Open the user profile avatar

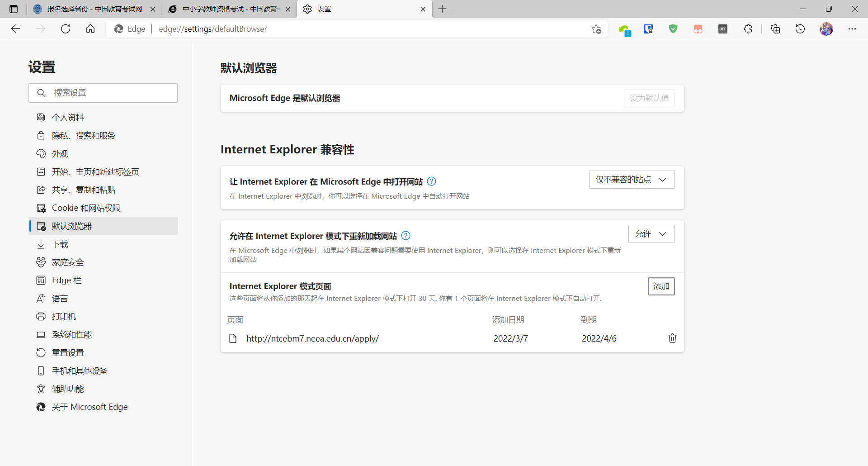826,29
